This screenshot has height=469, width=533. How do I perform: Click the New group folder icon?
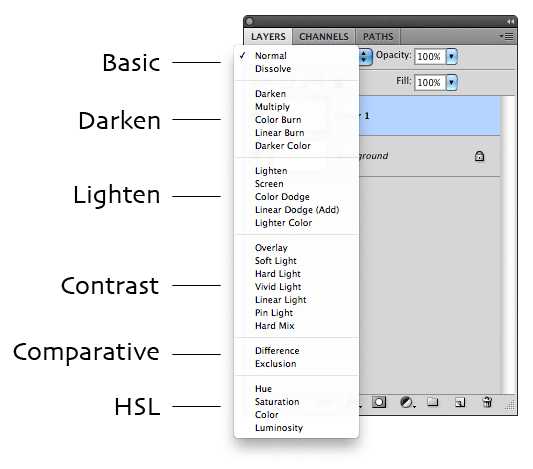click(432, 402)
